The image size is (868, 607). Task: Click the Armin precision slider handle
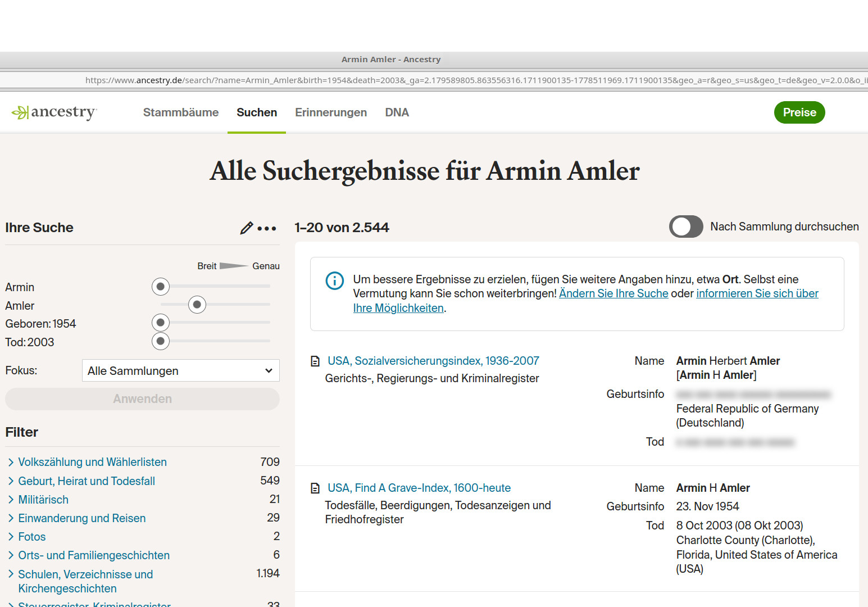161,287
